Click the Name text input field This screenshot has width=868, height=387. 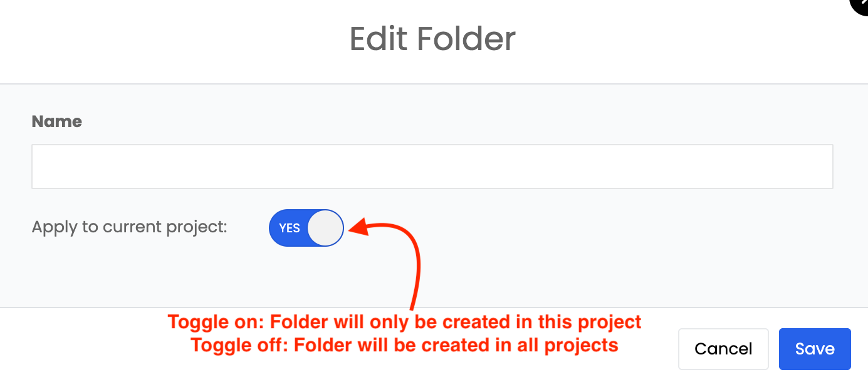click(x=432, y=167)
